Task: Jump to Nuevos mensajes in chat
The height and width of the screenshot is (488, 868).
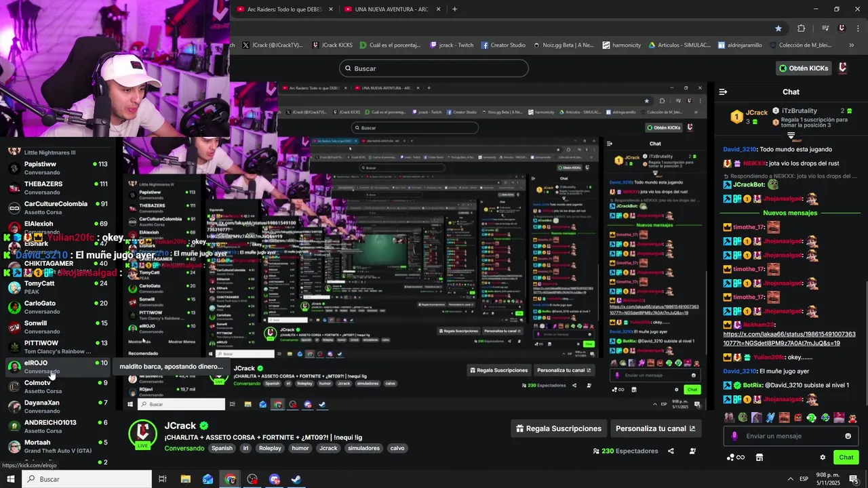Action: point(790,213)
